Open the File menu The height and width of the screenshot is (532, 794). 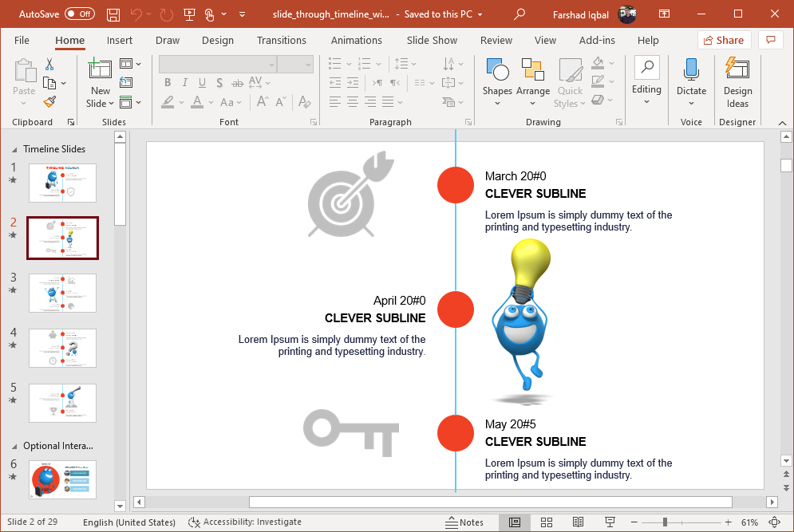[22, 40]
